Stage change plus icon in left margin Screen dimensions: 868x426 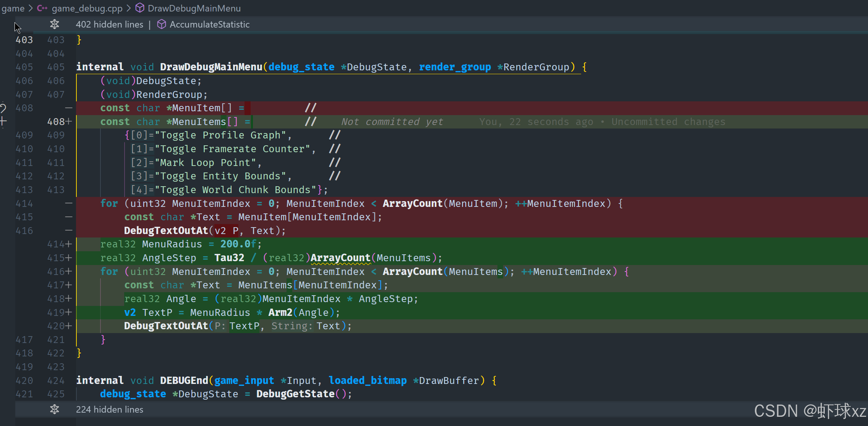(3, 122)
